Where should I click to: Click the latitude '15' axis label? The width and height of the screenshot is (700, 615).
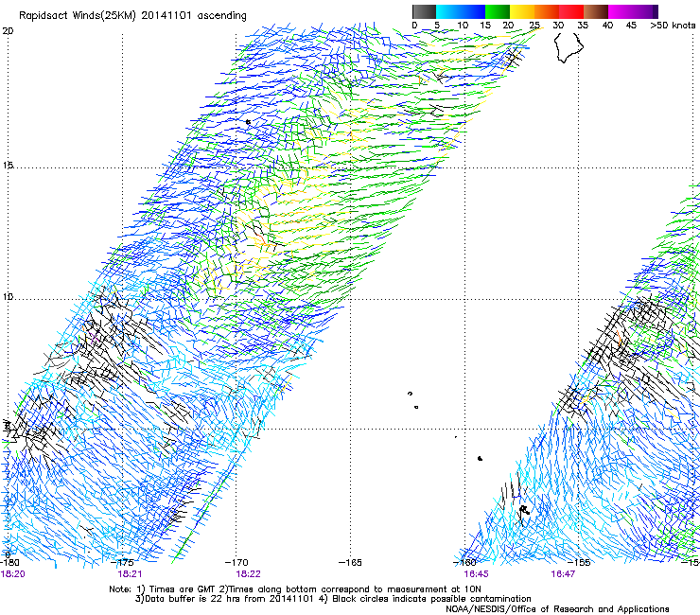[x=8, y=166]
